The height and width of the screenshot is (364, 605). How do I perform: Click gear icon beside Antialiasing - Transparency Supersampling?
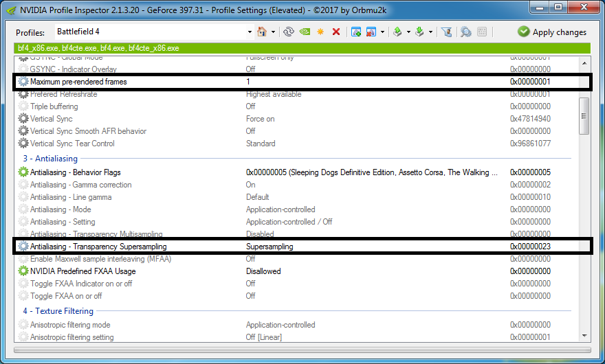[x=23, y=246]
